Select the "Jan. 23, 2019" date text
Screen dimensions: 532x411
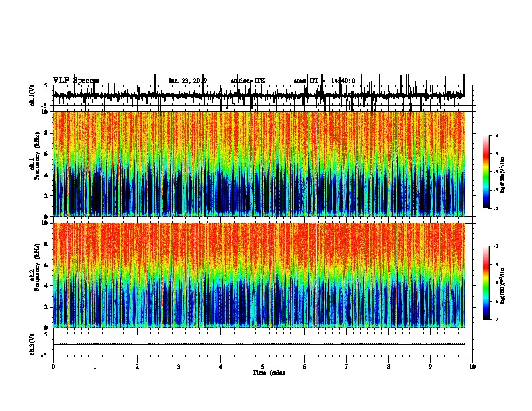(187, 81)
